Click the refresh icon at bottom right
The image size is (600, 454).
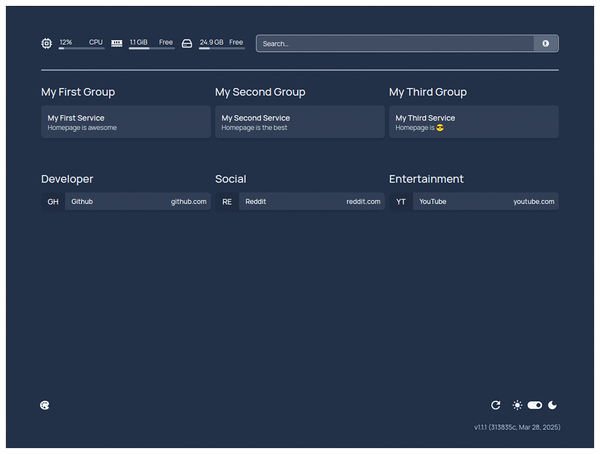495,405
